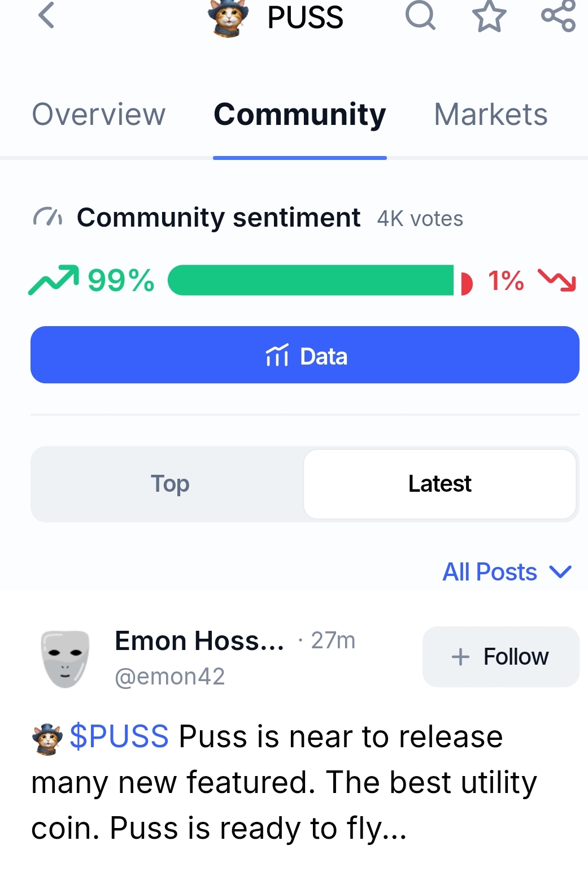Viewport: 588px width, 871px height.
Task: Tap the community sentiment gauge icon
Action: 47,217
